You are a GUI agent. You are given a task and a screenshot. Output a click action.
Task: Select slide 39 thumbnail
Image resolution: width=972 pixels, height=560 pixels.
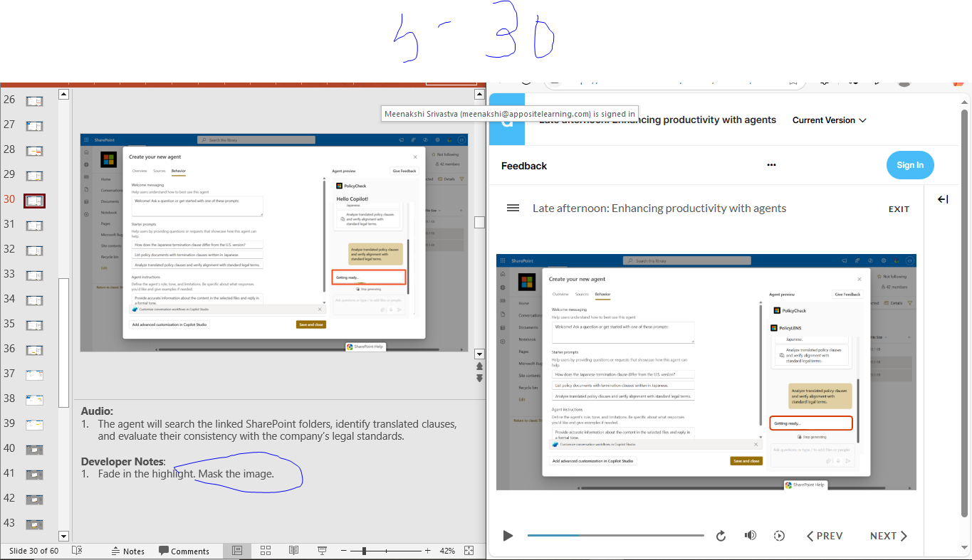pos(34,425)
